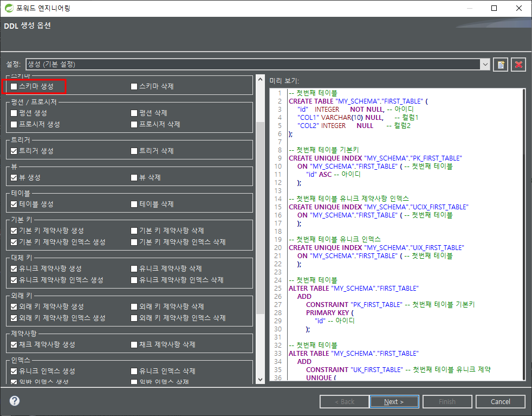Uncheck 유니크 인덱스 생성 checkbox

(14, 371)
